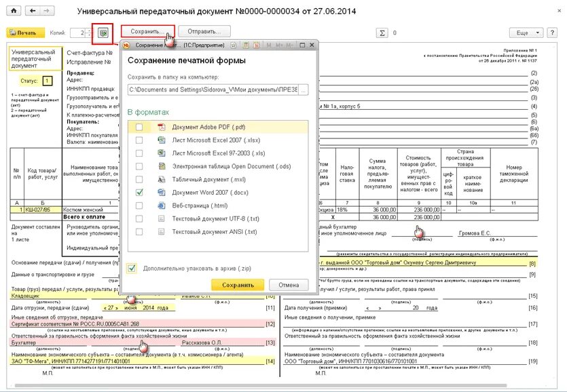This screenshot has height=392, width=567.
Task: Click the sum (Σ) icon
Action: click(x=382, y=33)
